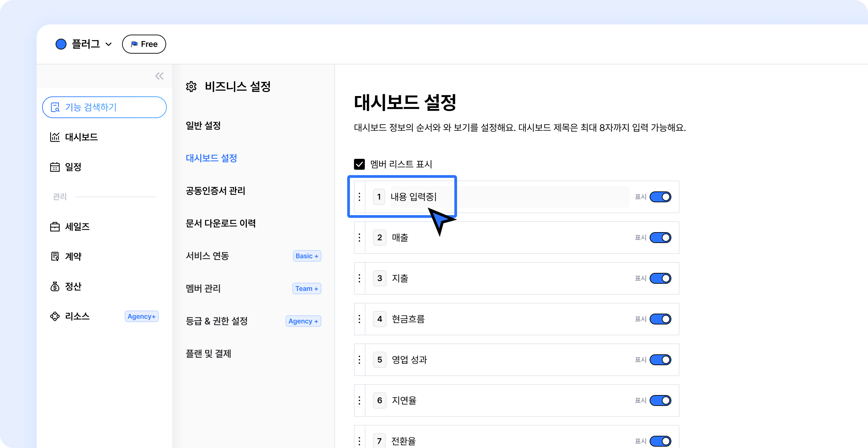Go to 문서 다운로드 이력
868x448 pixels.
click(221, 223)
